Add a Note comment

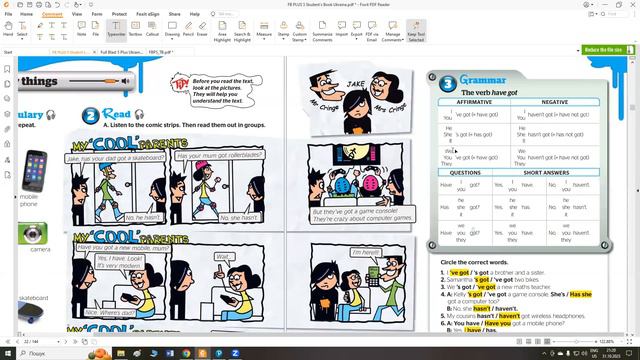pos(82,29)
